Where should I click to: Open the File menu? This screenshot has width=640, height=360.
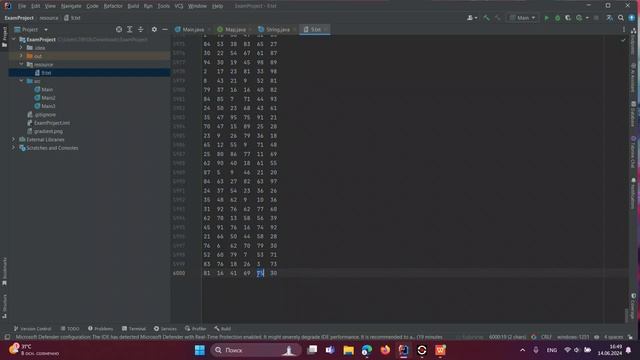click(x=22, y=6)
